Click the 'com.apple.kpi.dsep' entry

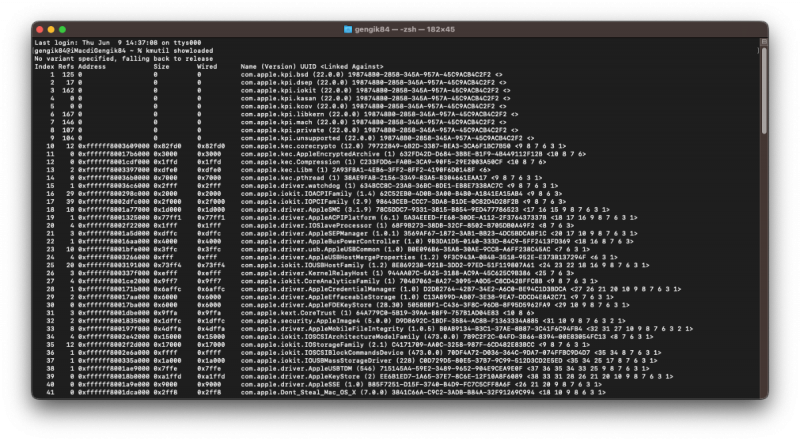tap(277, 83)
